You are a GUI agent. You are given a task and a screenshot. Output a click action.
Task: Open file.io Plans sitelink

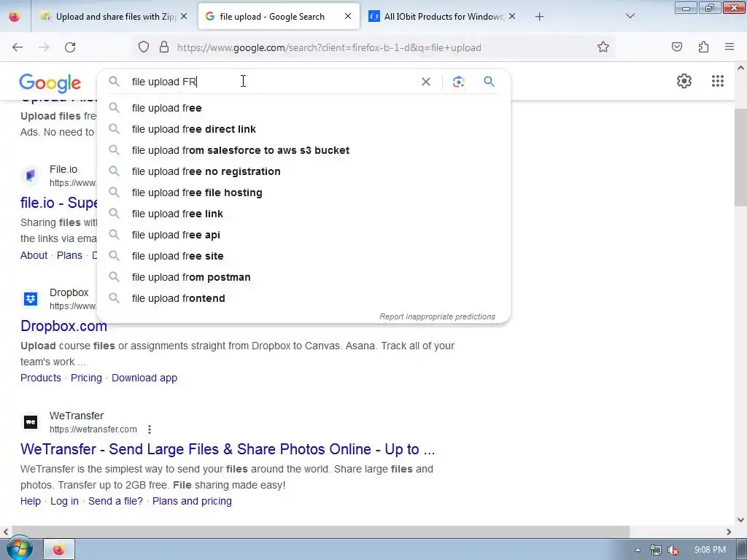coord(69,255)
